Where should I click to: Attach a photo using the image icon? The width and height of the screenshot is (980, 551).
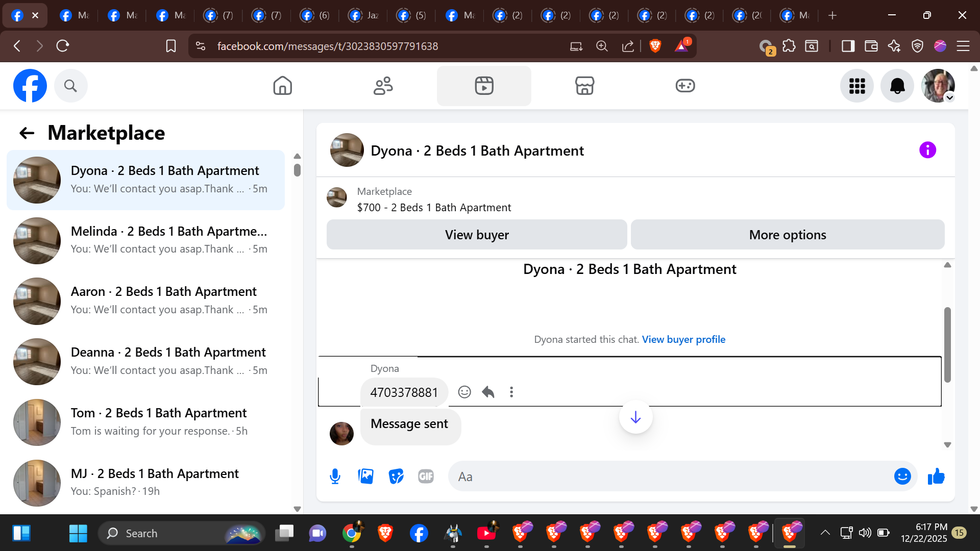pyautogui.click(x=365, y=477)
